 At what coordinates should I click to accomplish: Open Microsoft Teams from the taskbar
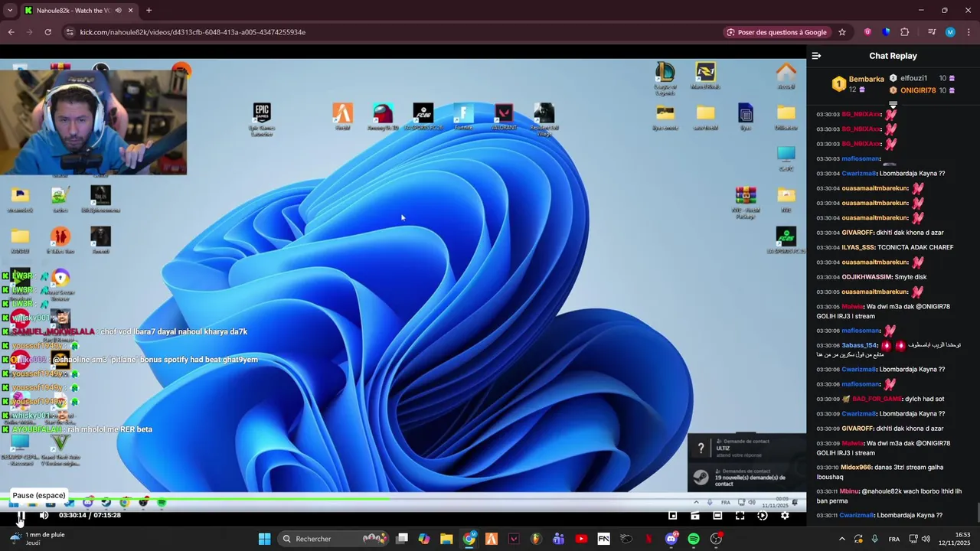559,539
